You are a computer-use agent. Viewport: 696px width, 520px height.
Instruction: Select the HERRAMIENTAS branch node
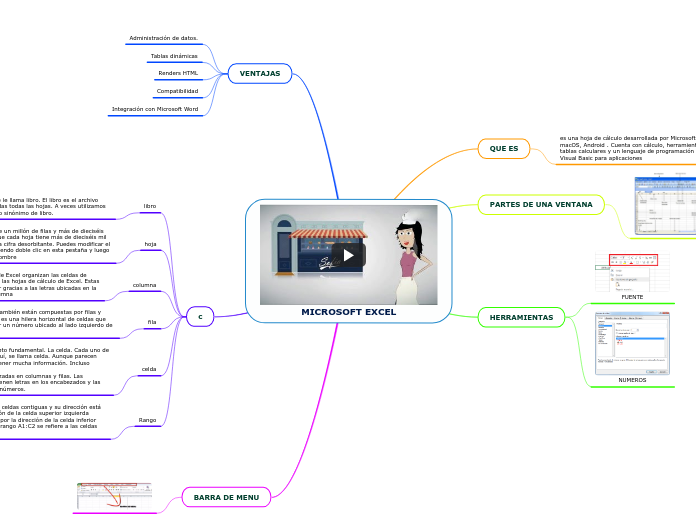click(521, 317)
